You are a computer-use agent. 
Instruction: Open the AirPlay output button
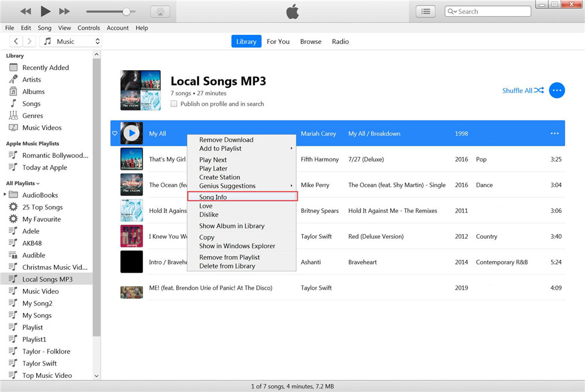[x=160, y=12]
